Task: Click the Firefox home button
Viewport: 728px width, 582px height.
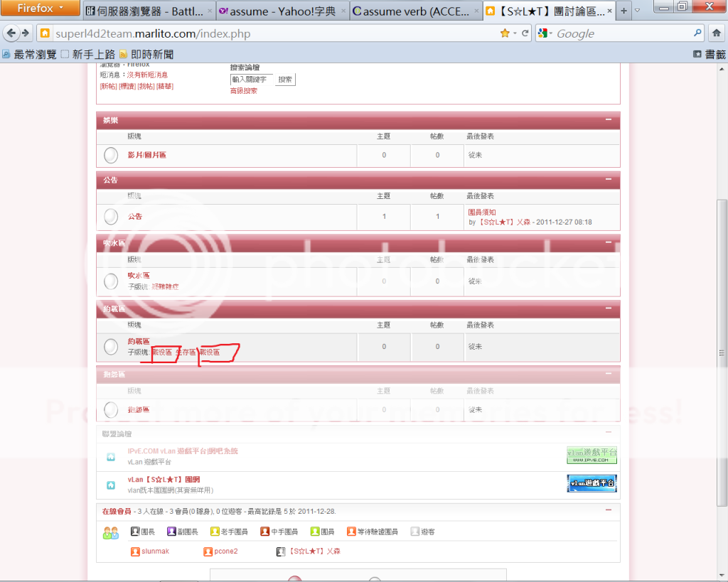Action: pyautogui.click(x=716, y=33)
